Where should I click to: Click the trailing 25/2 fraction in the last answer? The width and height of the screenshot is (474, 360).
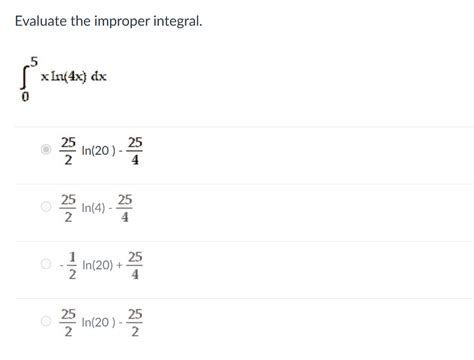click(135, 323)
